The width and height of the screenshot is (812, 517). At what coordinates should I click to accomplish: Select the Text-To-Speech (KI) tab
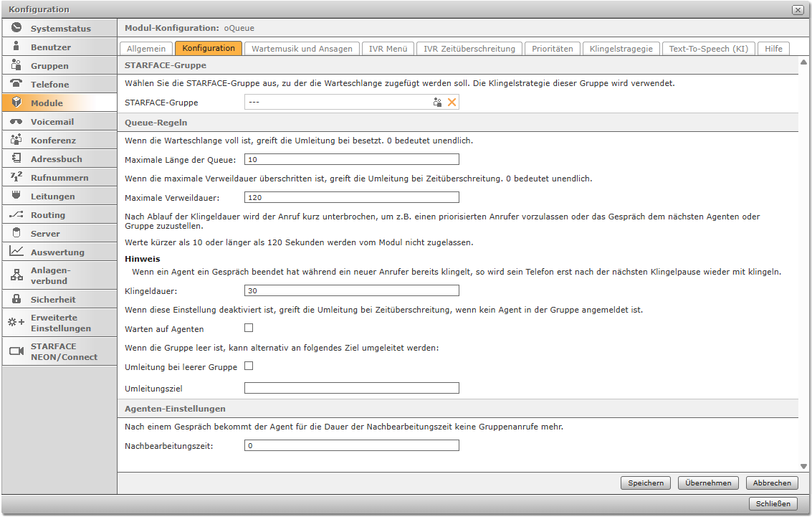707,49
